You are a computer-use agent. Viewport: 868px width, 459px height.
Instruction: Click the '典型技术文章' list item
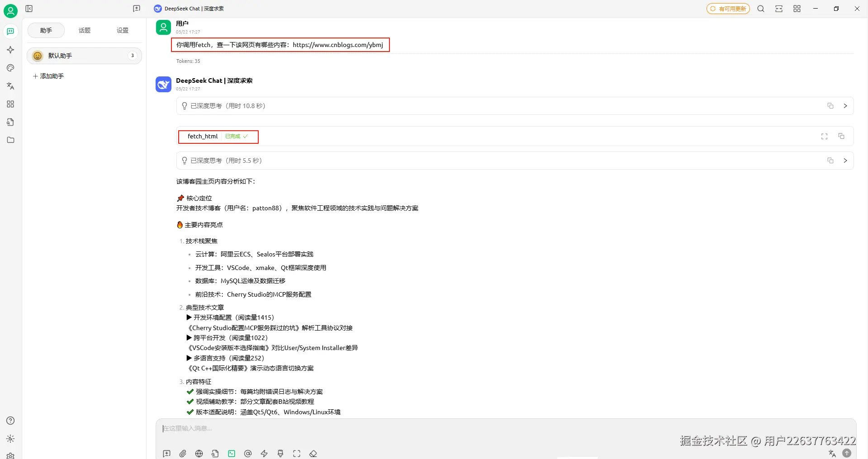205,308
